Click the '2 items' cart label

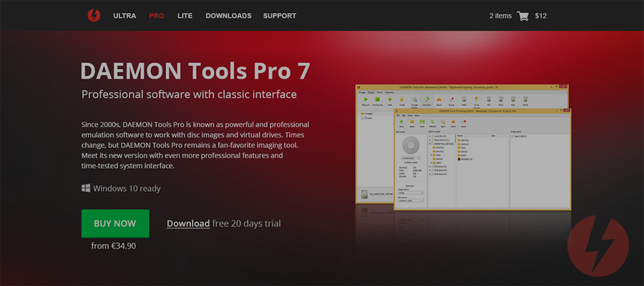(500, 16)
